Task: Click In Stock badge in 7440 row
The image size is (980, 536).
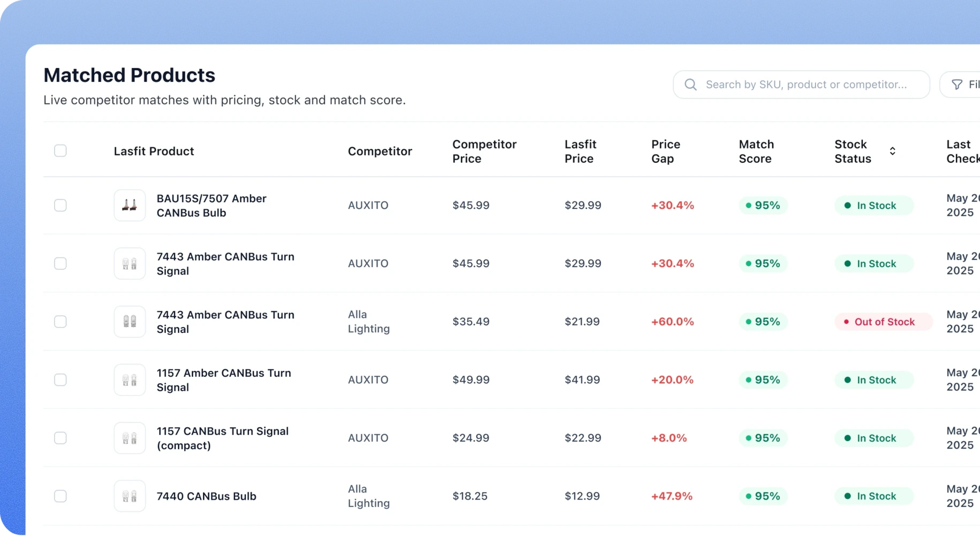Action: point(873,496)
